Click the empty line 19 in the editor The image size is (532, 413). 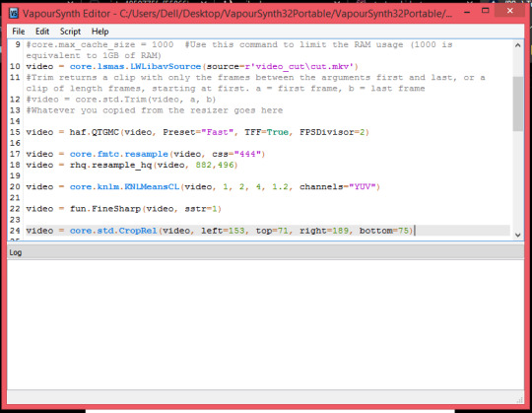tap(268, 176)
